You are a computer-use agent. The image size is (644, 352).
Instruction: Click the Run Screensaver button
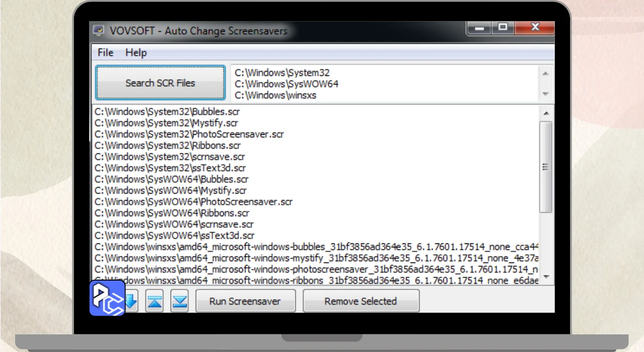coord(245,301)
